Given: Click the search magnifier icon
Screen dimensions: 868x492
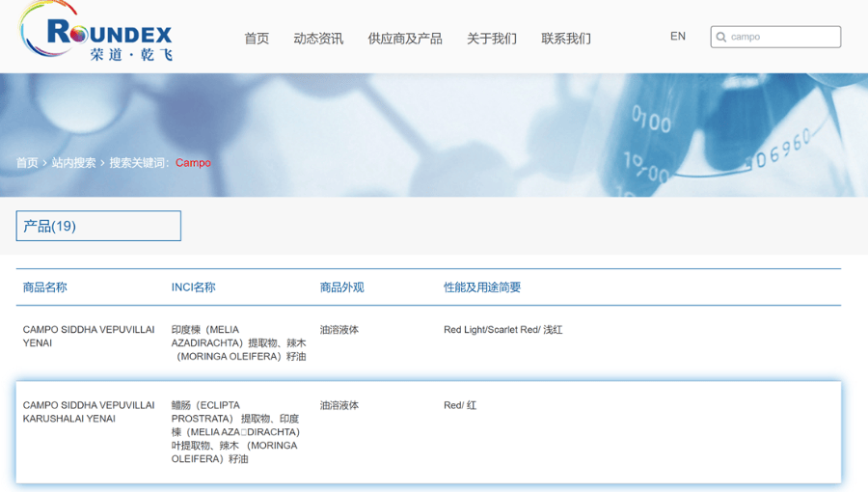Looking at the screenshot, I should coord(721,38).
